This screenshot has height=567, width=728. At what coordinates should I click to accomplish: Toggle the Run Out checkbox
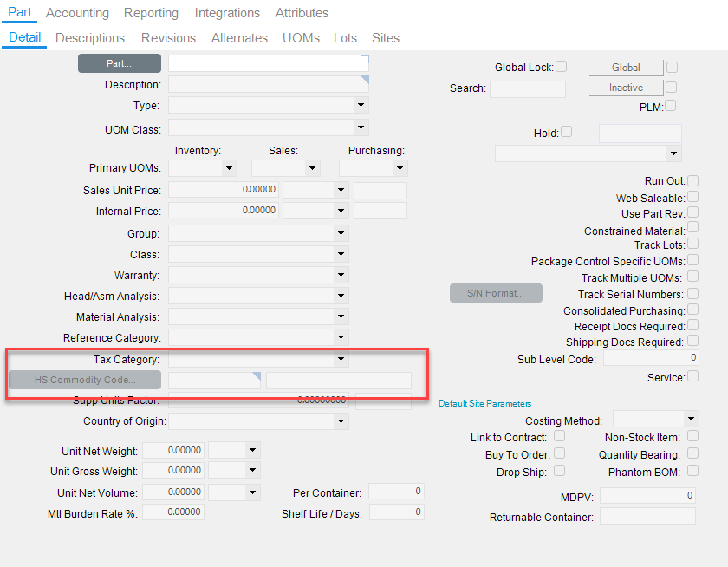692,180
